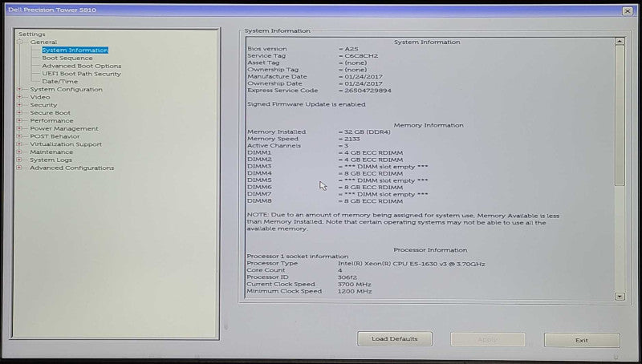Select the Power Management label
Screen dimensions: 642x364
click(64, 128)
